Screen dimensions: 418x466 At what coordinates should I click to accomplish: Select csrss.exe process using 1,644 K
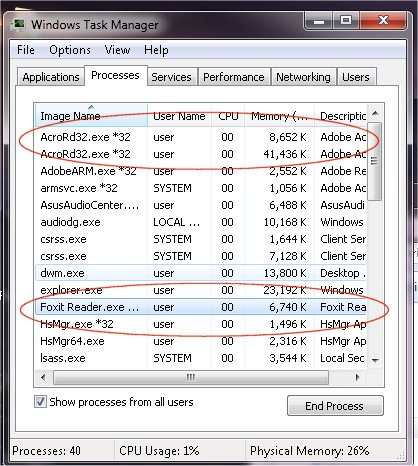click(x=201, y=239)
